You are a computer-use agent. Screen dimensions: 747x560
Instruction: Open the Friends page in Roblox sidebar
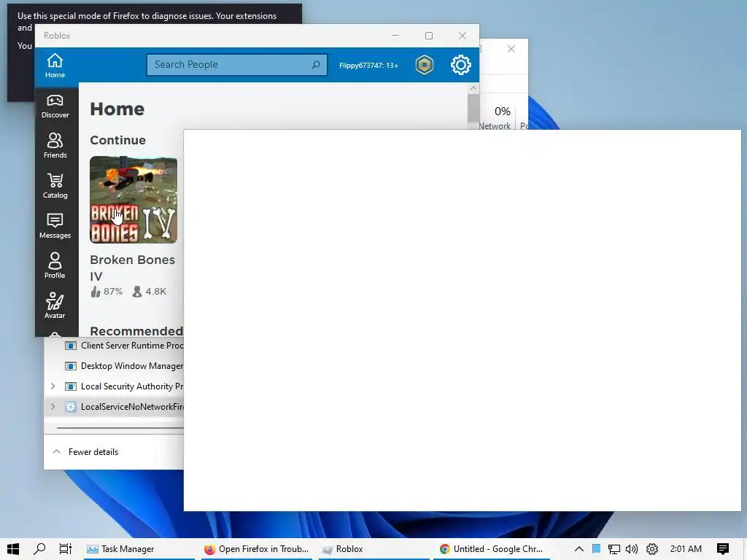pos(55,146)
